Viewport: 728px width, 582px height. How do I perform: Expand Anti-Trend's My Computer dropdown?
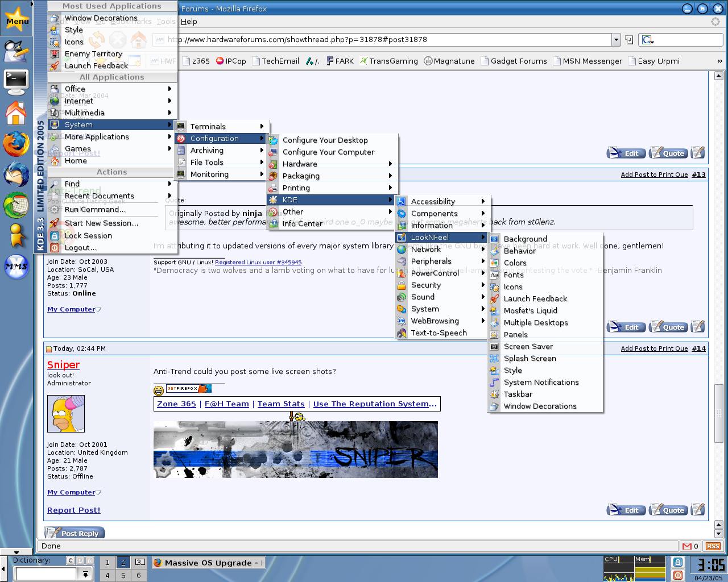[99, 309]
